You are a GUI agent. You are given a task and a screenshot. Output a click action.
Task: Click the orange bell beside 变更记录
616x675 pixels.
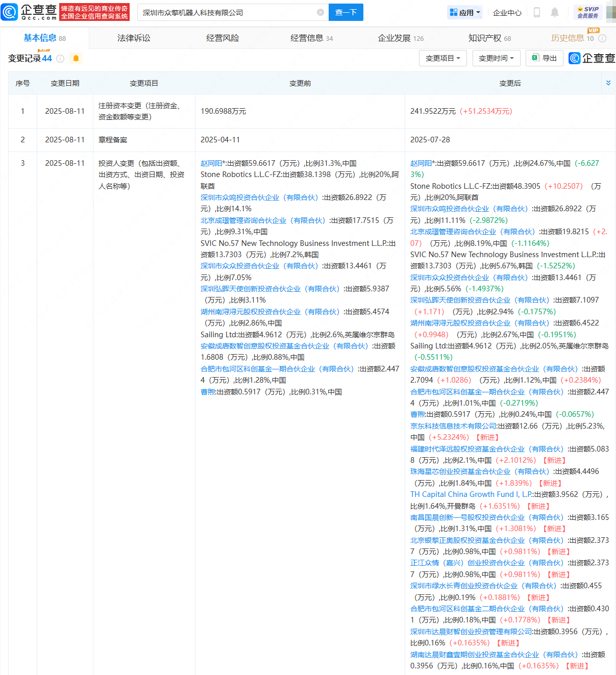(x=76, y=59)
